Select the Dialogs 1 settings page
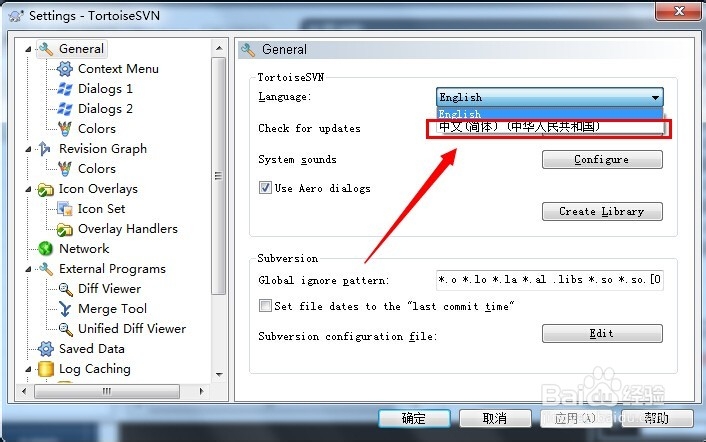Screen dimensions: 706x442 coord(105,89)
